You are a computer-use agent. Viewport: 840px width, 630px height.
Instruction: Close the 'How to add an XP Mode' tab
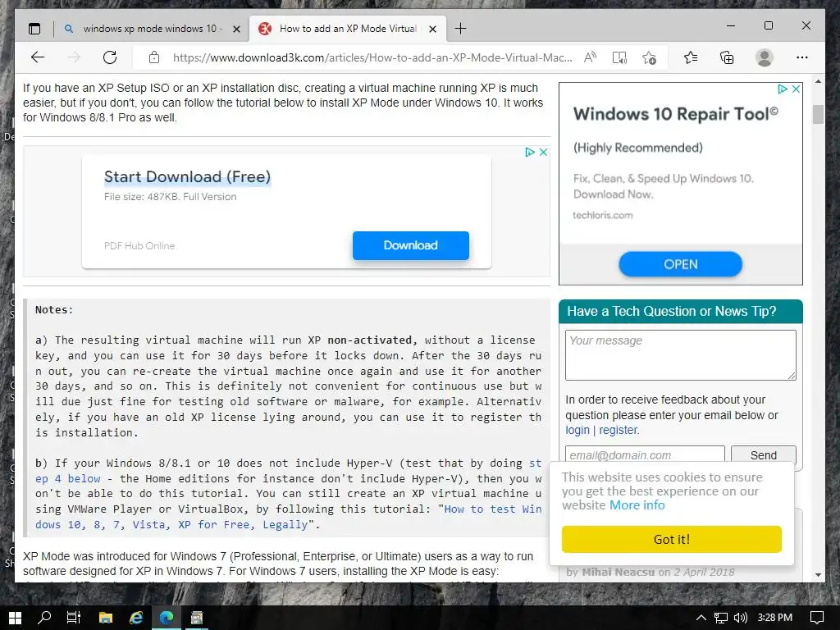pos(433,29)
